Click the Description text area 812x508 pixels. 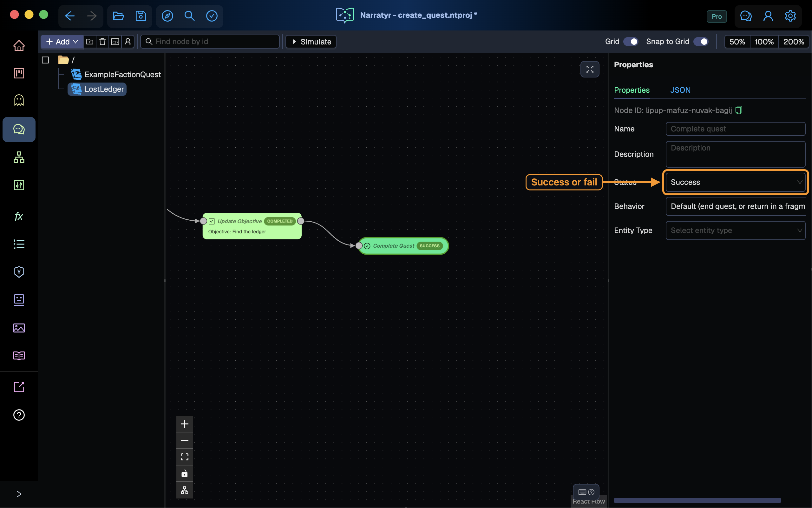[x=735, y=154]
